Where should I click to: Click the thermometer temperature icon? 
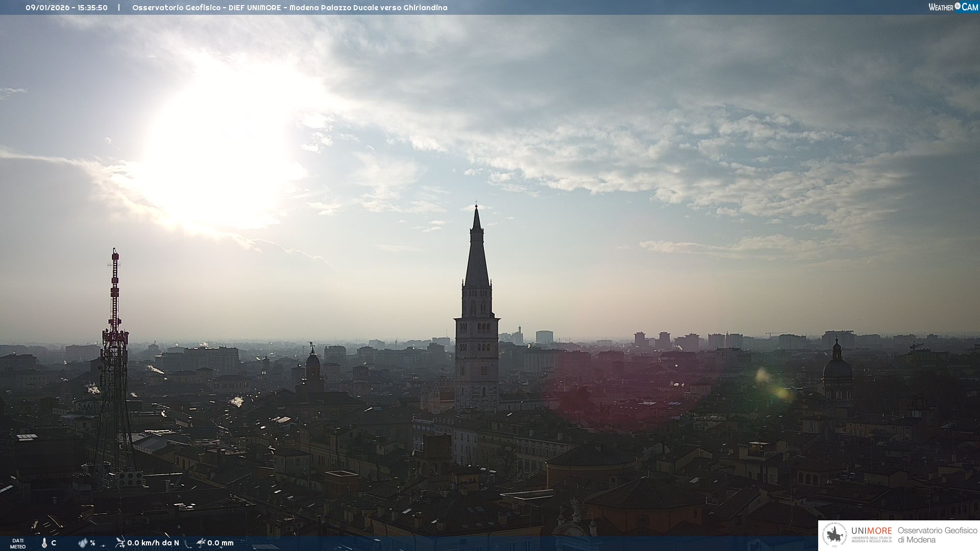44,543
